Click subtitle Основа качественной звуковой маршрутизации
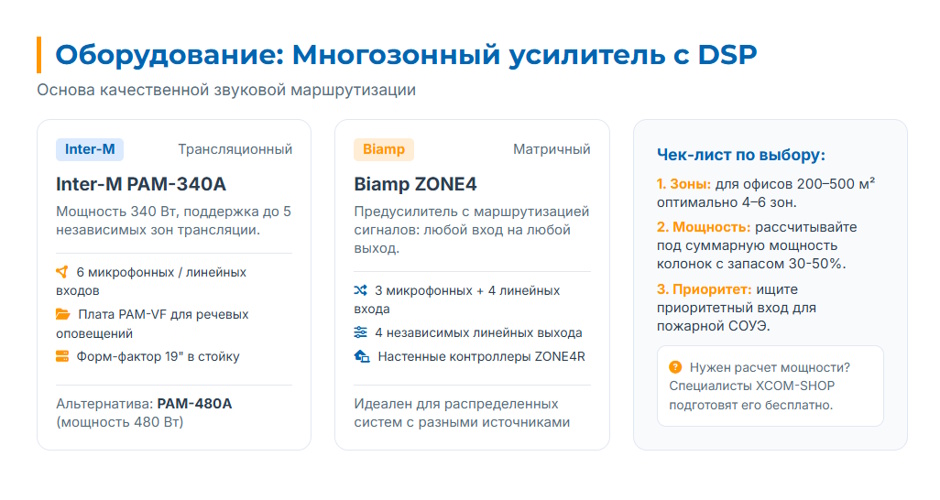The width and height of the screenshot is (940, 500). [226, 90]
